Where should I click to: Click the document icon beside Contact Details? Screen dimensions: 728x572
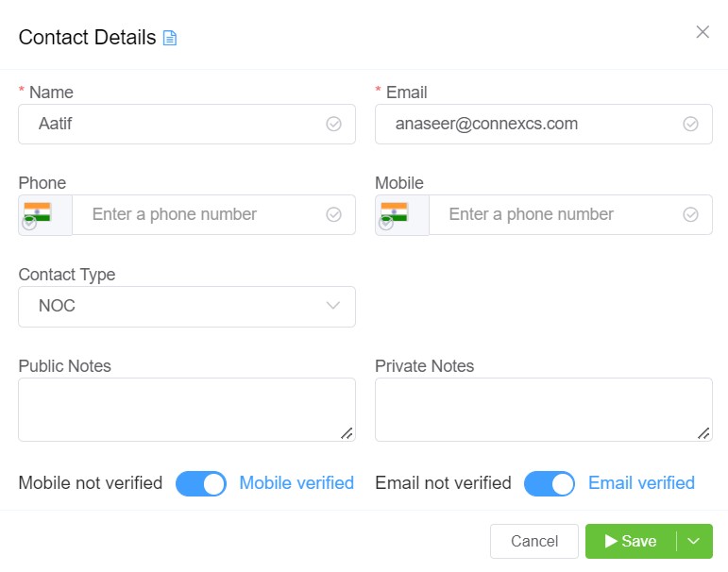click(170, 38)
